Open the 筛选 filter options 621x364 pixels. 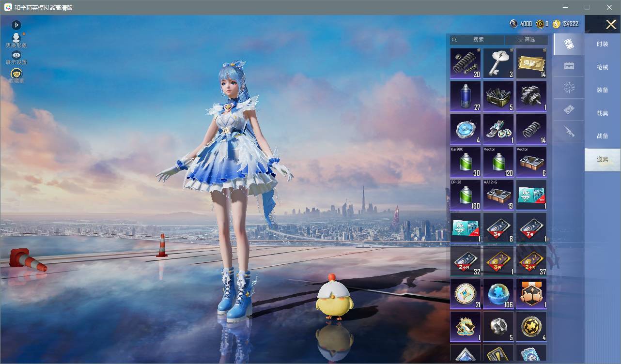pyautogui.click(x=526, y=40)
